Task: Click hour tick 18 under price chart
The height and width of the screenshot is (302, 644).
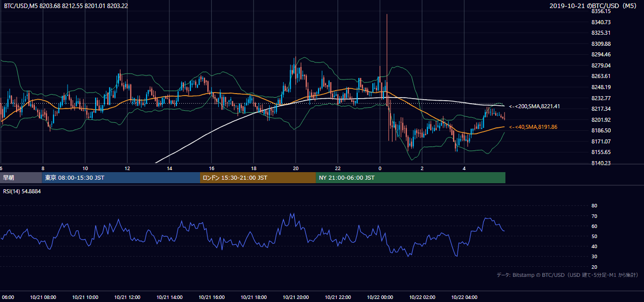Action: 253,168
